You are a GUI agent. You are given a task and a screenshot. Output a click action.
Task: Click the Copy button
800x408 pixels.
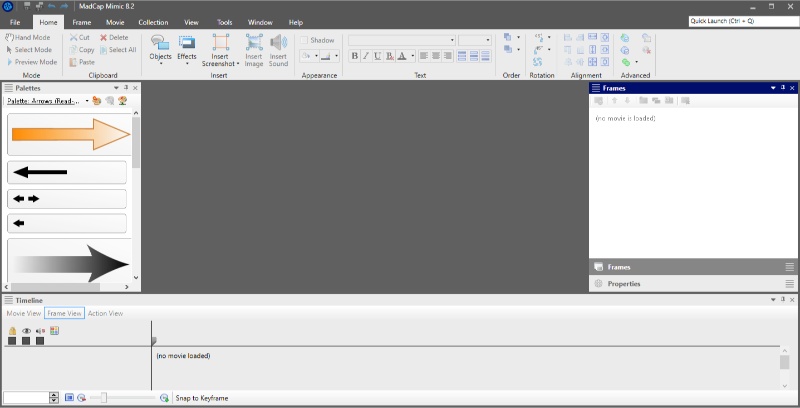[x=82, y=49]
